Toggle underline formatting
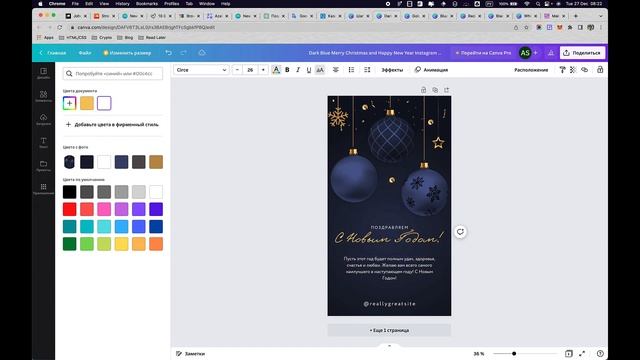The height and width of the screenshot is (360, 640). coord(309,70)
